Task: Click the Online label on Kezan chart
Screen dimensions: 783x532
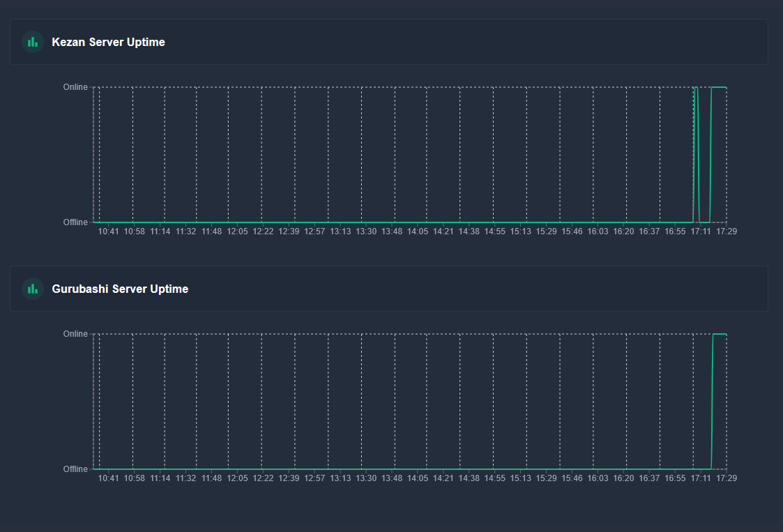Action: pos(75,87)
